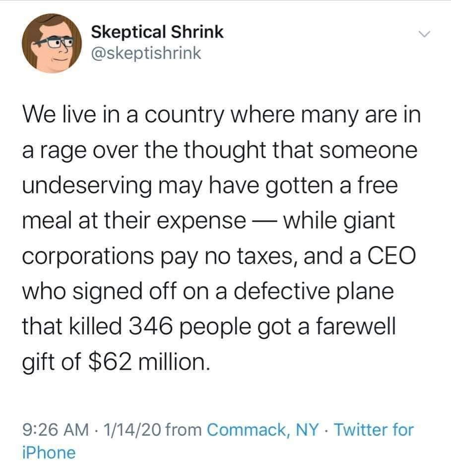Click the 1/14/20 date

[x=131, y=429]
